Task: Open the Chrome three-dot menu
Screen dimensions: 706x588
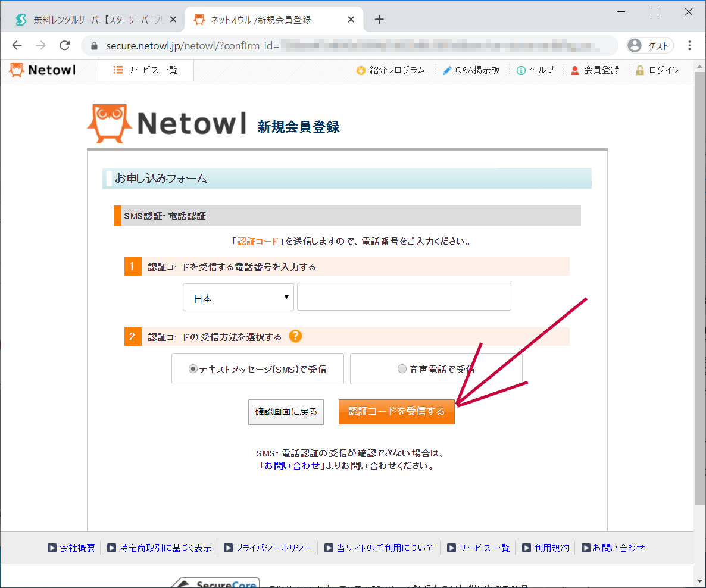Action: click(689, 45)
